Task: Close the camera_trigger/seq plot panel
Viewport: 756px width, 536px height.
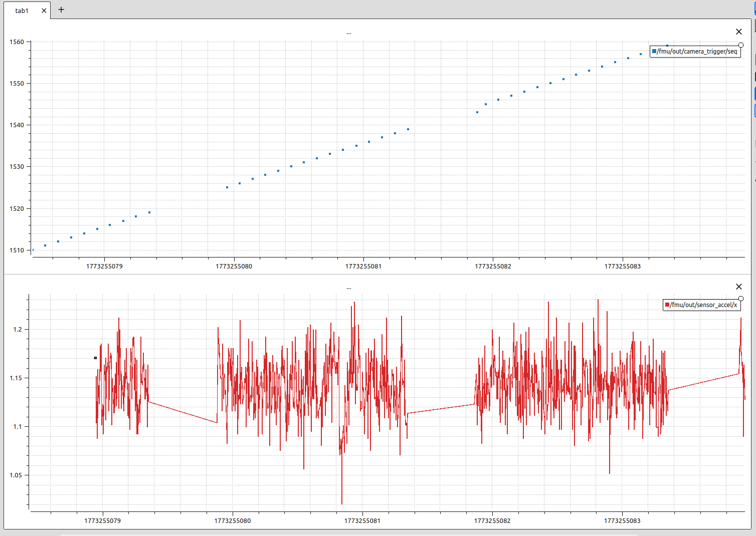Action: coord(738,32)
